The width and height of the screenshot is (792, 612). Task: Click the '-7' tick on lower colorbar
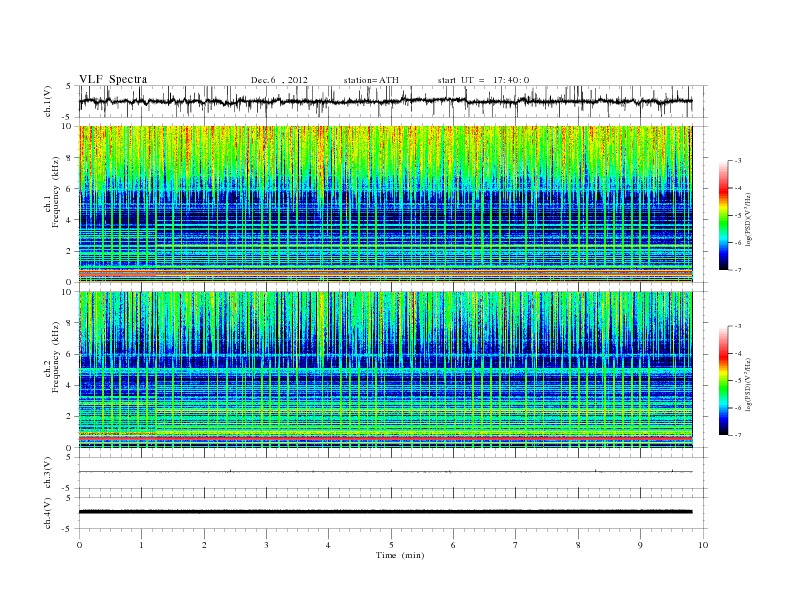pyautogui.click(x=737, y=435)
